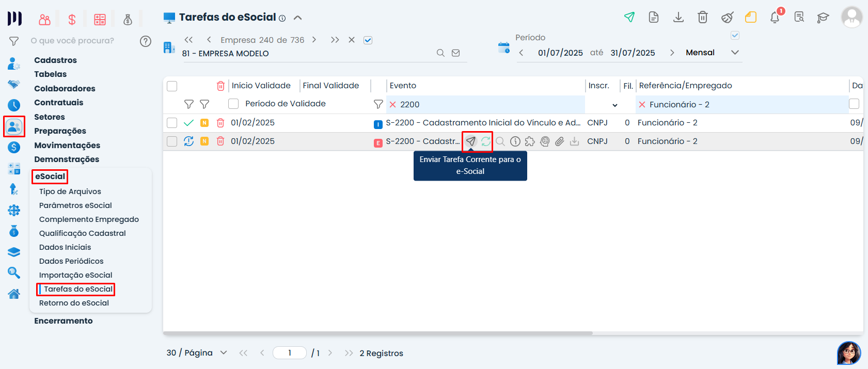The height and width of the screenshot is (369, 868).
Task: Expand the Cadastros section
Action: click(55, 60)
